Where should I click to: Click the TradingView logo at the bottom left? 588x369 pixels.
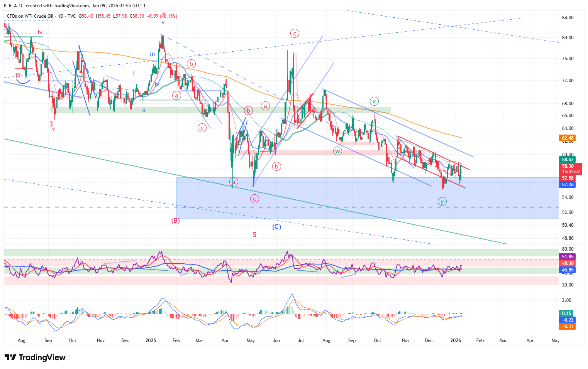[x=35, y=357]
